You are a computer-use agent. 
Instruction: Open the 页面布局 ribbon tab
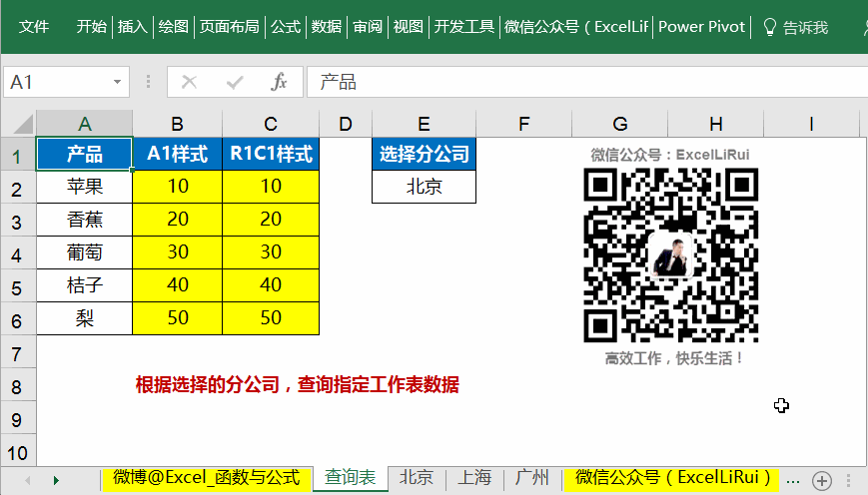[x=229, y=27]
